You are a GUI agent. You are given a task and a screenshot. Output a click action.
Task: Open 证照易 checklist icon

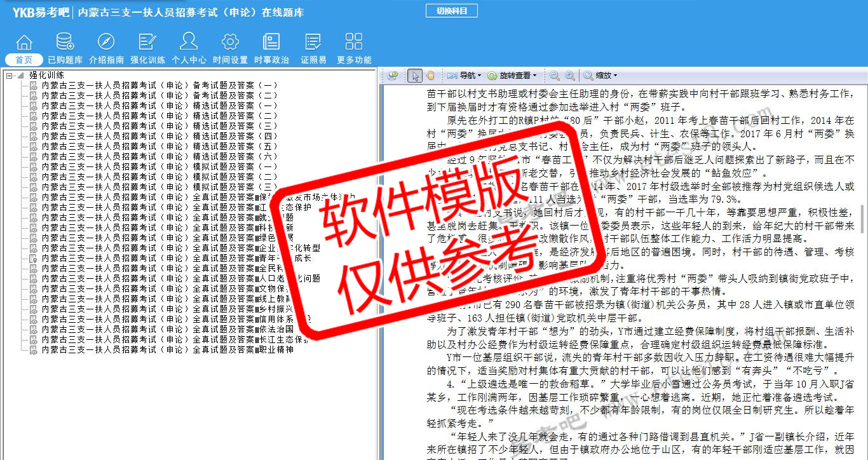tap(313, 43)
